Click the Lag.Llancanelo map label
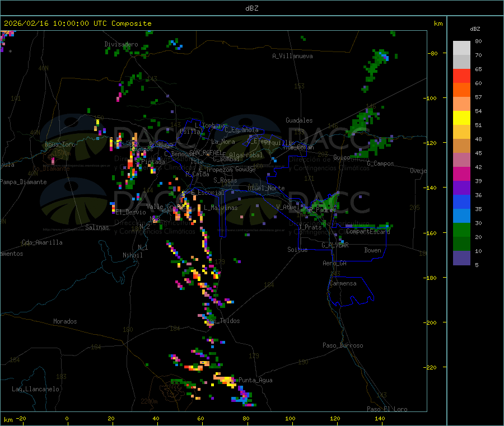This screenshot has height=426, width=504. [36, 389]
